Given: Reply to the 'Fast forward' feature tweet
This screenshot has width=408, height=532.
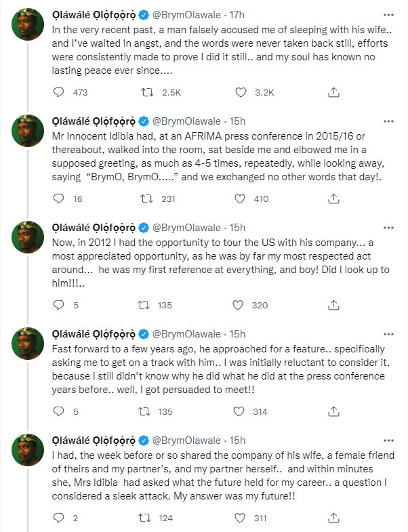Looking at the screenshot, I should [x=58, y=411].
